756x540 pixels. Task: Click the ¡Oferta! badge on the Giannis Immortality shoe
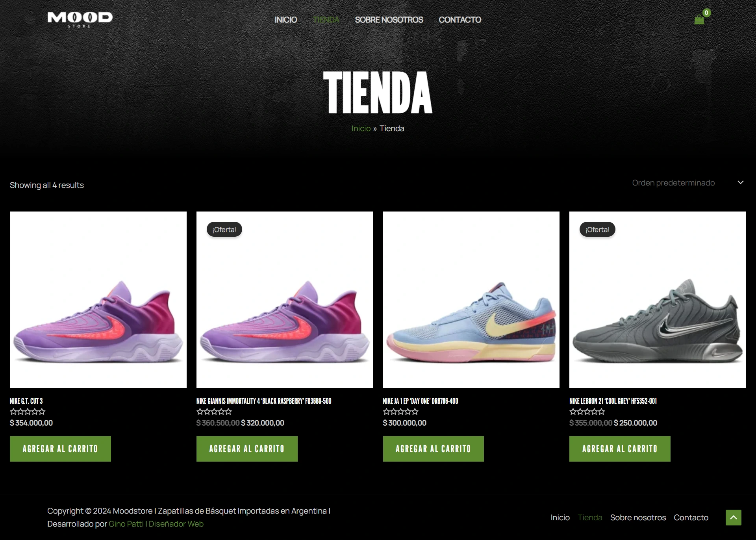224,229
